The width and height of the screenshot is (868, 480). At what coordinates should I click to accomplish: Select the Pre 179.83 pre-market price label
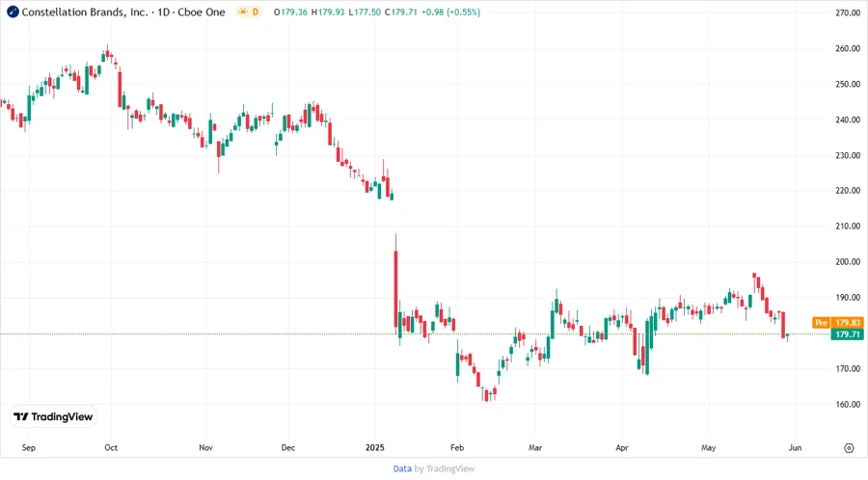point(837,322)
